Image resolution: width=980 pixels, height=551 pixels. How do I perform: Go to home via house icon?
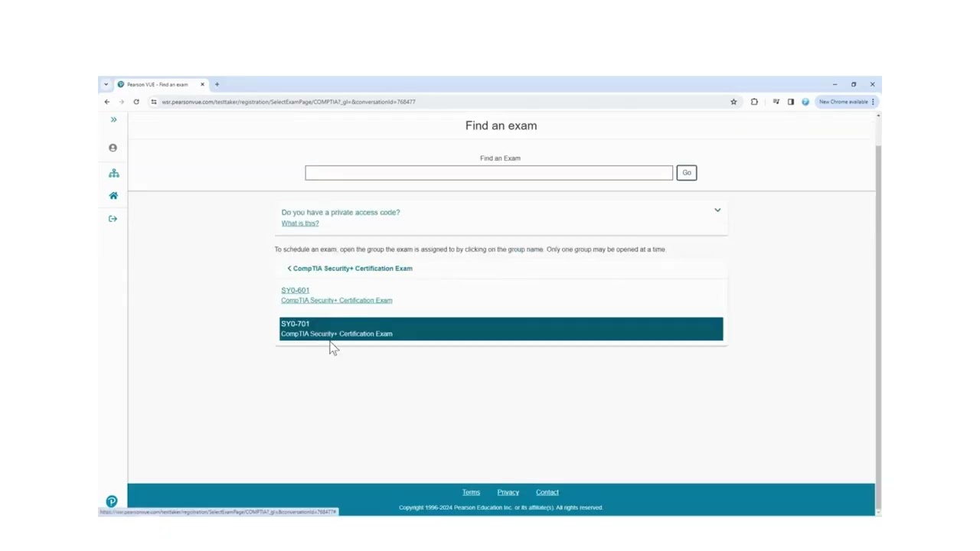click(113, 196)
